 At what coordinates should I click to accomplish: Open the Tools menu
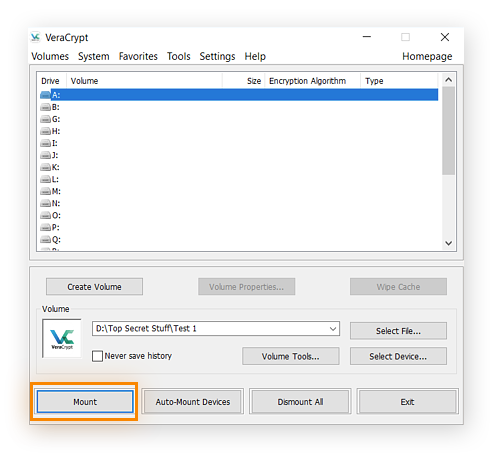point(179,56)
